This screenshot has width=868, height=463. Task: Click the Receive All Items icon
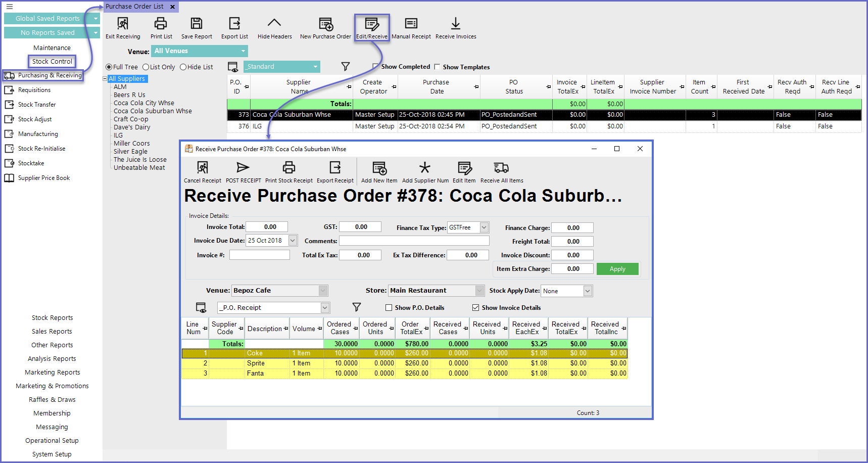[501, 167]
